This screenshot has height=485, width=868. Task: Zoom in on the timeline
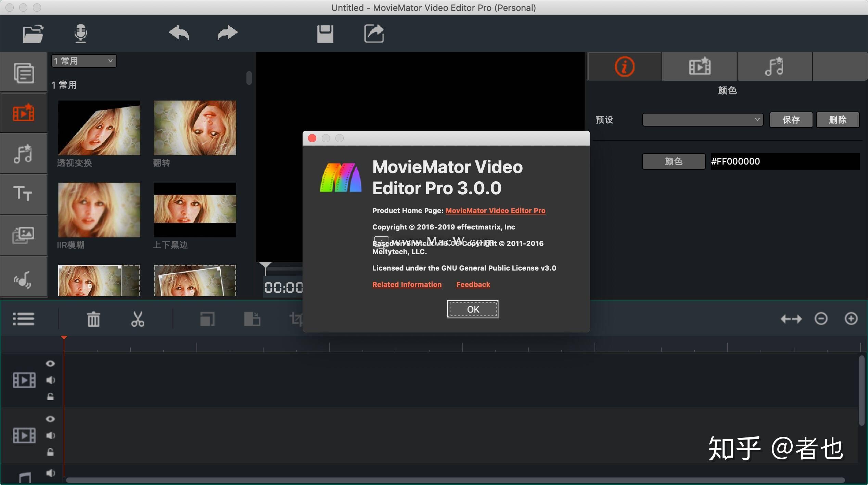click(851, 319)
